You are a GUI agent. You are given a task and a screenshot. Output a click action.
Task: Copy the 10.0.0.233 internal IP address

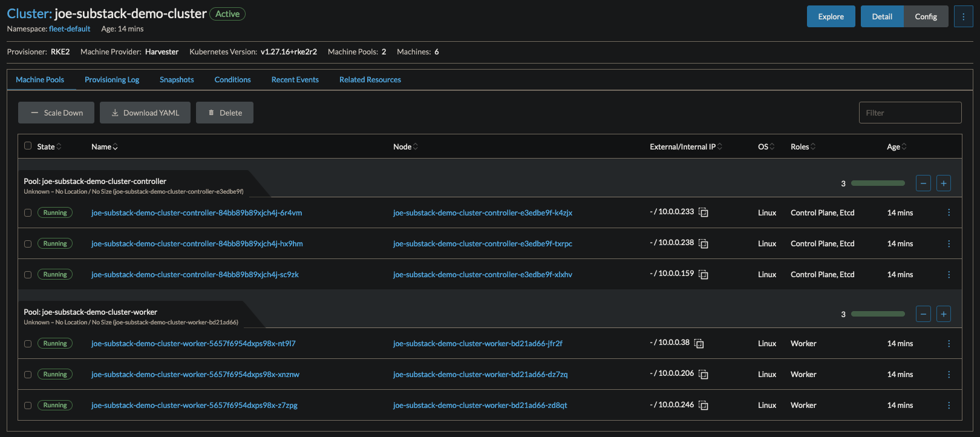(x=704, y=212)
